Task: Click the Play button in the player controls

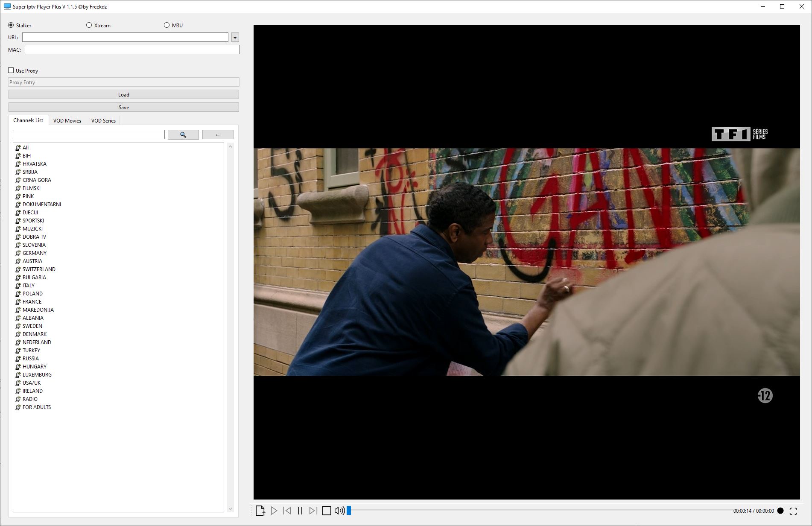Action: pos(274,511)
